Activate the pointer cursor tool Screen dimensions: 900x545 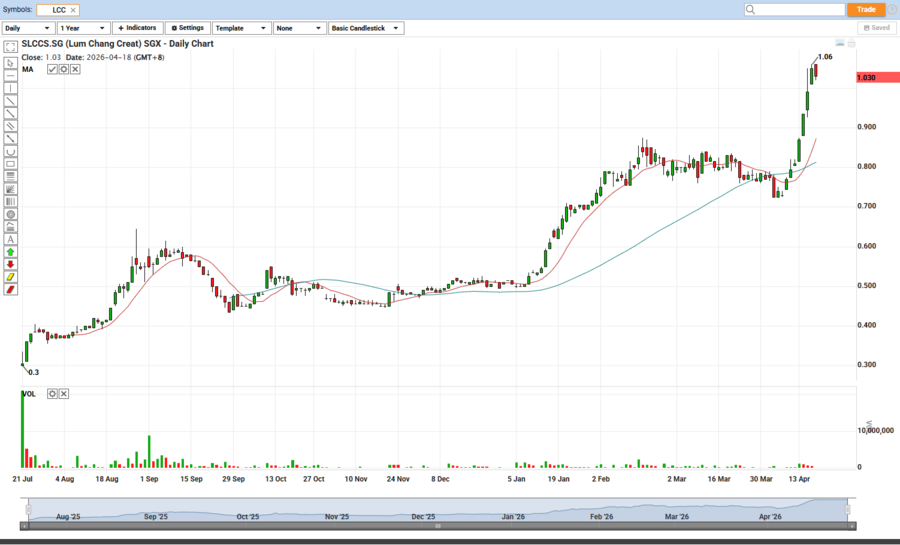[11, 62]
